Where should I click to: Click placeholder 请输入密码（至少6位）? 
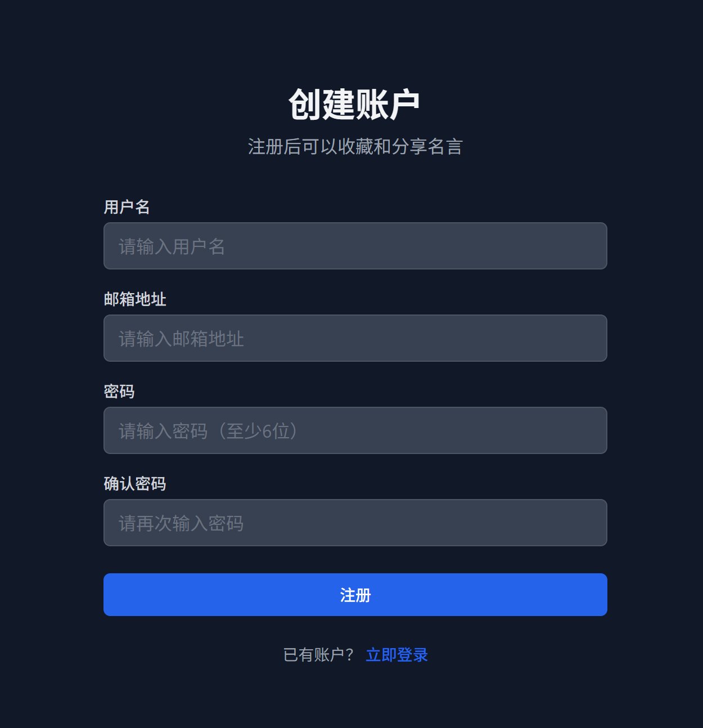pos(208,431)
